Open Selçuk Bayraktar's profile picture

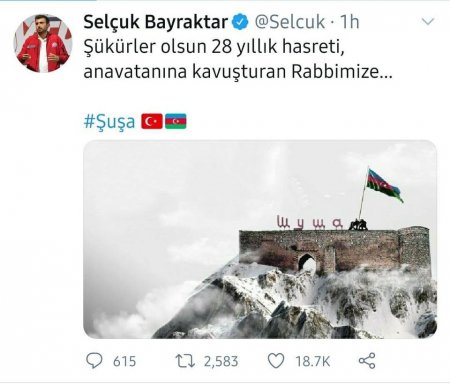click(43, 43)
